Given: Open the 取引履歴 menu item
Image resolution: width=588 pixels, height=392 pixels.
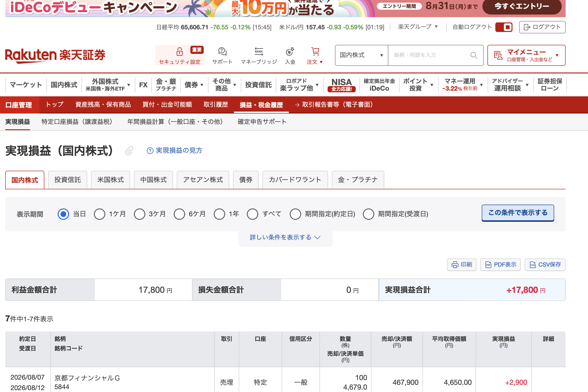Looking at the screenshot, I should tap(216, 104).
